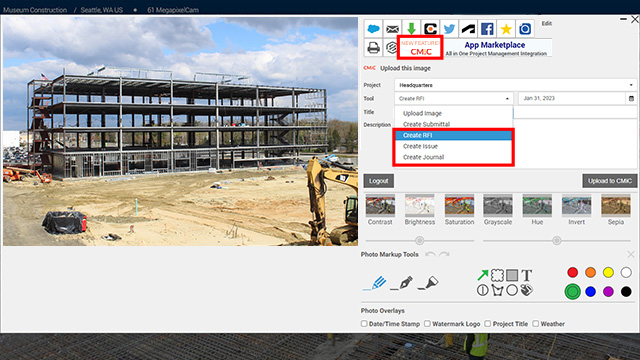Screen dimensions: 640x360
Task: Open the Autodesk integration icon
Action: coord(468,29)
